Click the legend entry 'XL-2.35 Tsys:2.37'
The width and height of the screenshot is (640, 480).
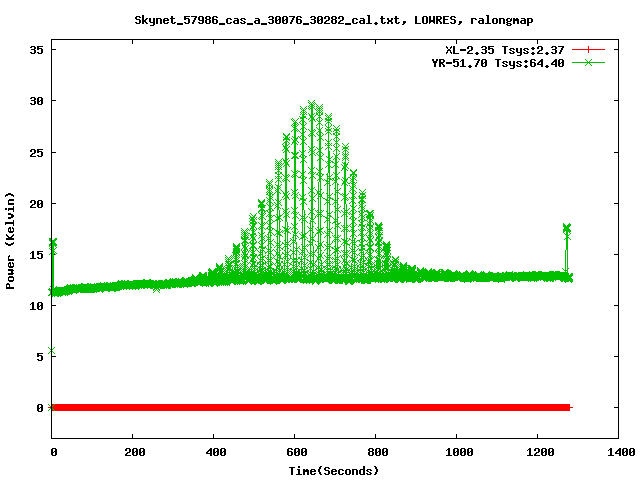click(x=504, y=50)
